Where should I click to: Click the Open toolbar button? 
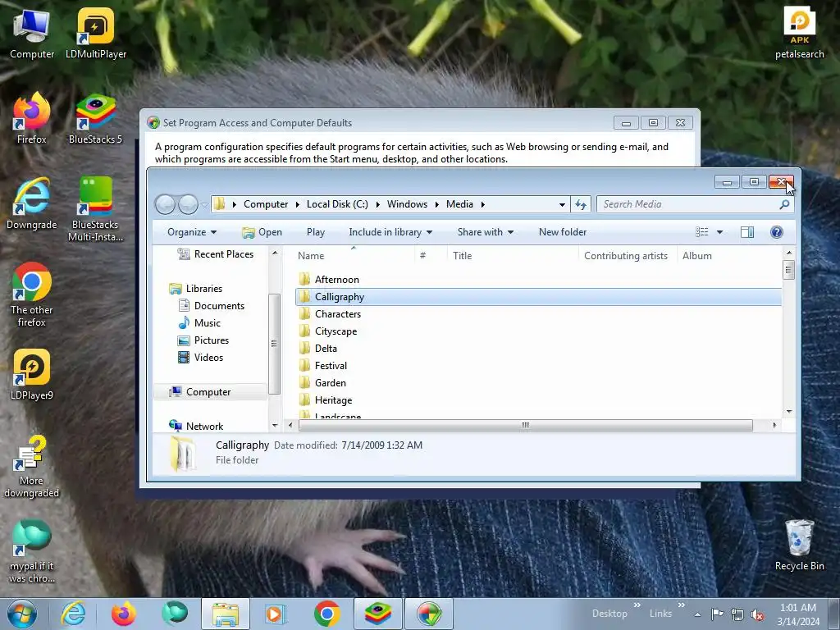coord(262,232)
